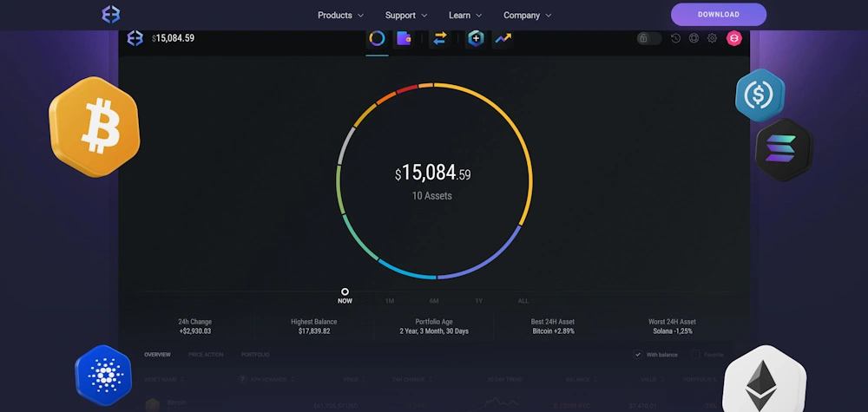Click the $15,084.59 total in ring center
Screen dimensions: 868x412
tap(432, 173)
